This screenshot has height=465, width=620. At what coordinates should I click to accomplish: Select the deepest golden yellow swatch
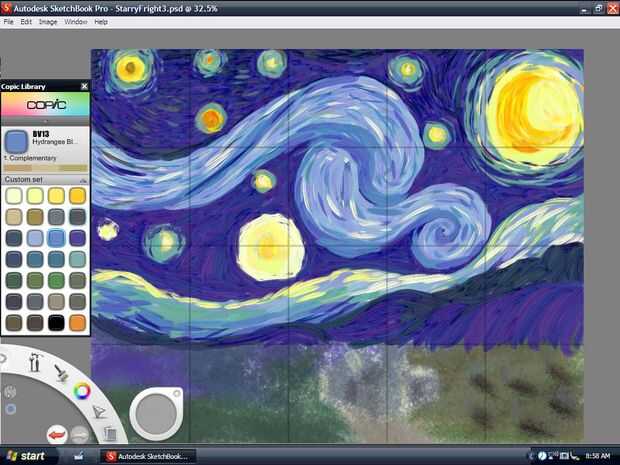click(x=78, y=196)
